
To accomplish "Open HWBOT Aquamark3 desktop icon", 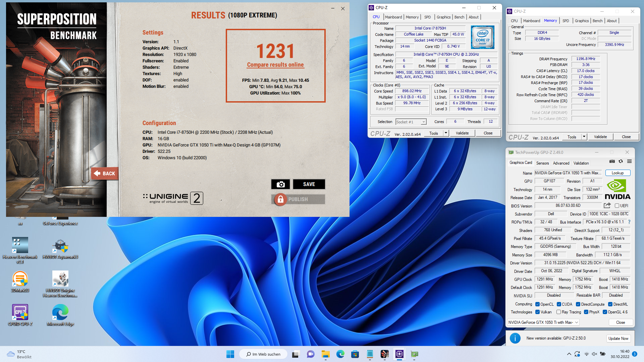I will 60,248.
